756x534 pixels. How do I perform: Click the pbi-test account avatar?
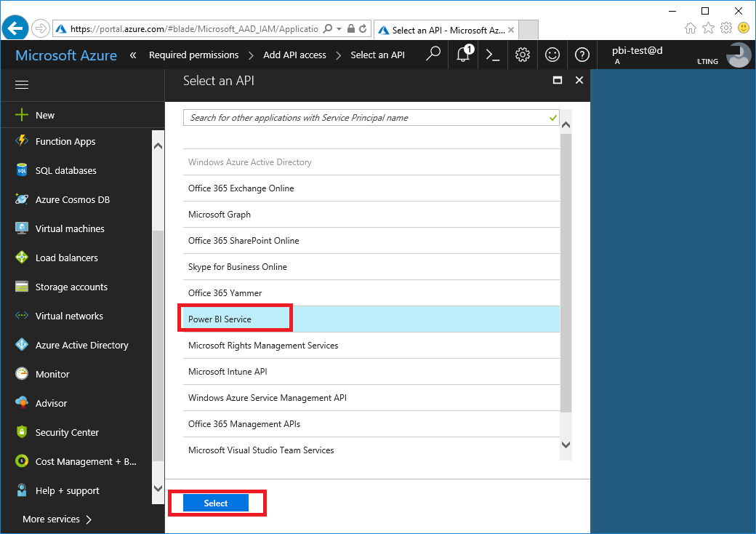click(x=738, y=55)
